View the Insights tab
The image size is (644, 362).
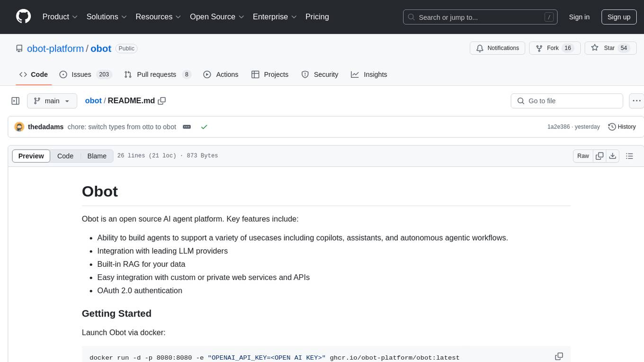(x=369, y=74)
